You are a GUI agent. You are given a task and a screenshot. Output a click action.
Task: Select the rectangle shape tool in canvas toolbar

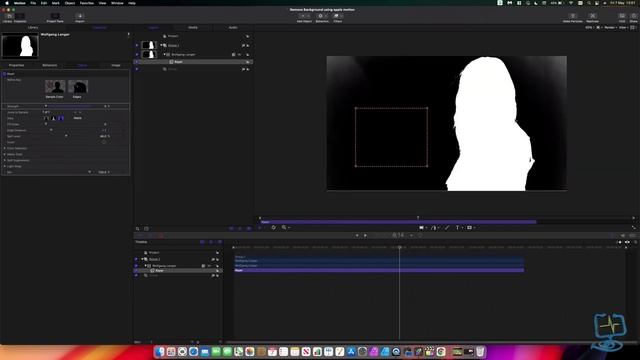point(421,228)
